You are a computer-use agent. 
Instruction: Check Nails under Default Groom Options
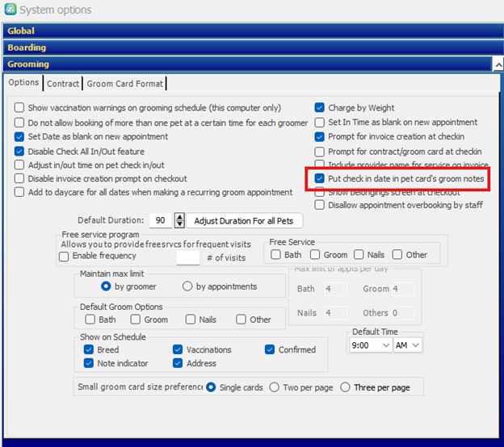point(191,320)
